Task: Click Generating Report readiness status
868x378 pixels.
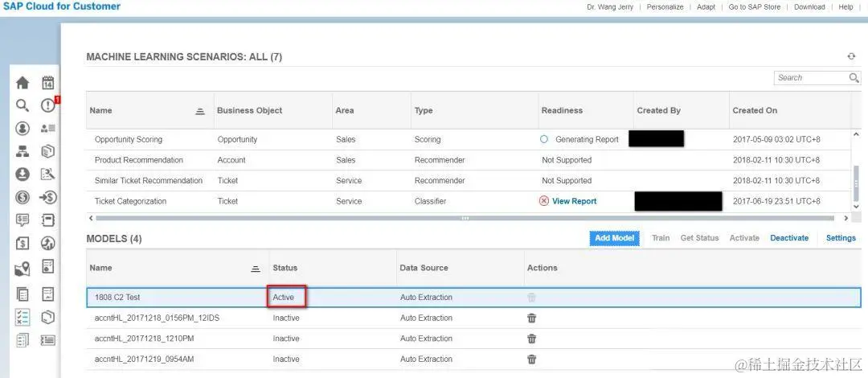Action: 587,140
